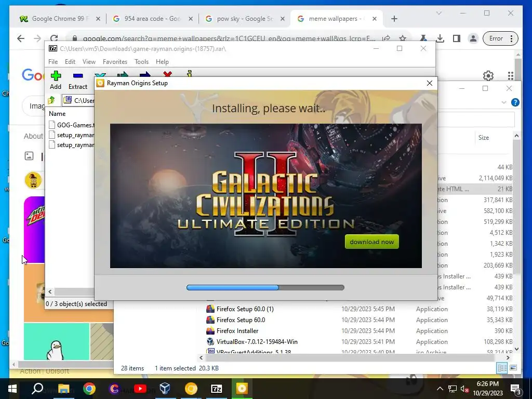Bookmark this page with the star icon

403,38
